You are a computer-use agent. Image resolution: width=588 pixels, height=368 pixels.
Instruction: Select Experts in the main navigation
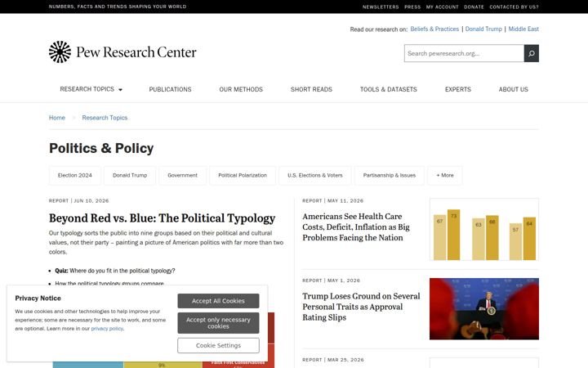tap(458, 89)
